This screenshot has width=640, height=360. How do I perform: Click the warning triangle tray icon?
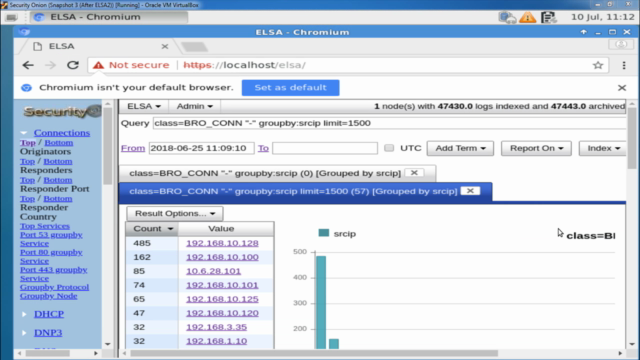click(527, 17)
